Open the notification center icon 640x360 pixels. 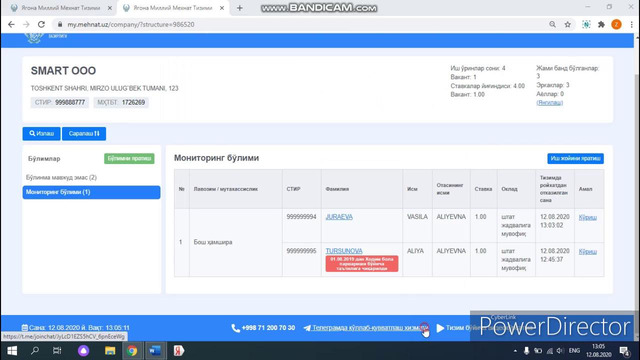(624, 351)
